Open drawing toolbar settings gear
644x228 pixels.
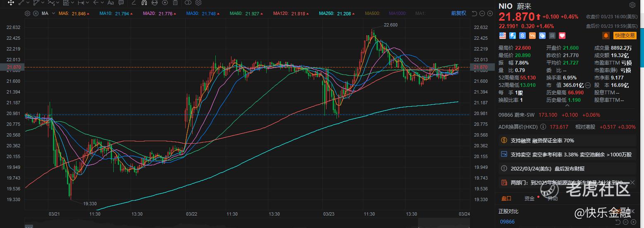point(198,2)
